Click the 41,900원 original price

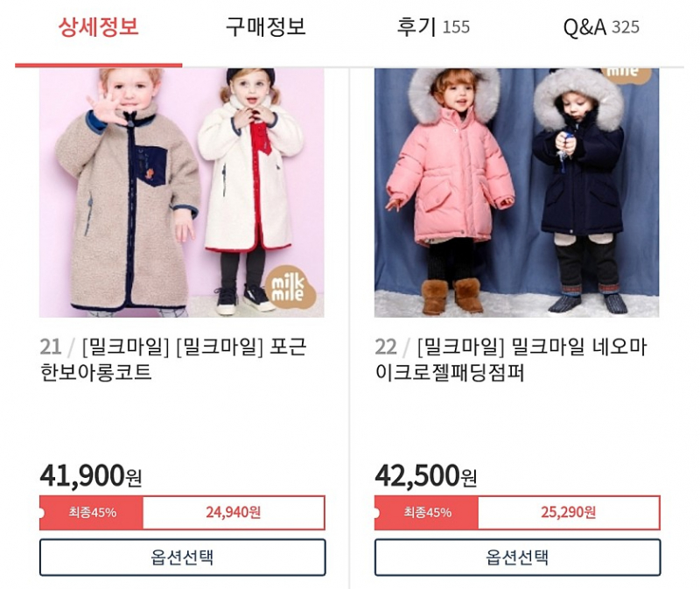point(91,475)
